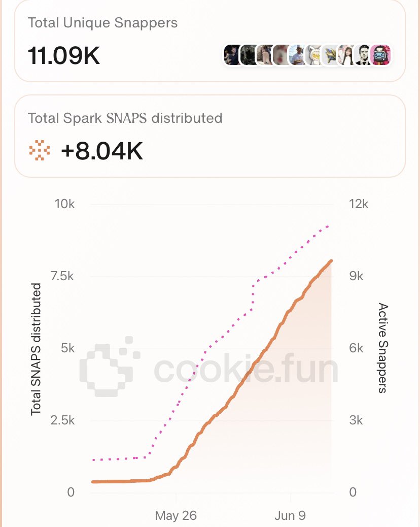Click the +8.04K SNAPS distributed value
The width and height of the screenshot is (420, 527).
[x=102, y=151]
